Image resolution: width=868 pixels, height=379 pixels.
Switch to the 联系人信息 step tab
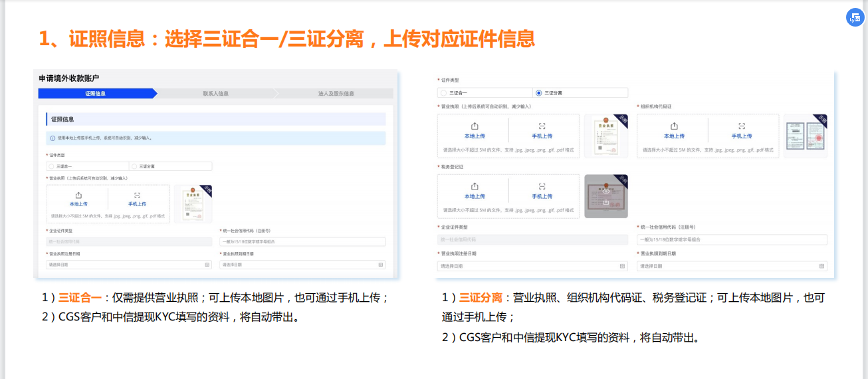click(215, 94)
